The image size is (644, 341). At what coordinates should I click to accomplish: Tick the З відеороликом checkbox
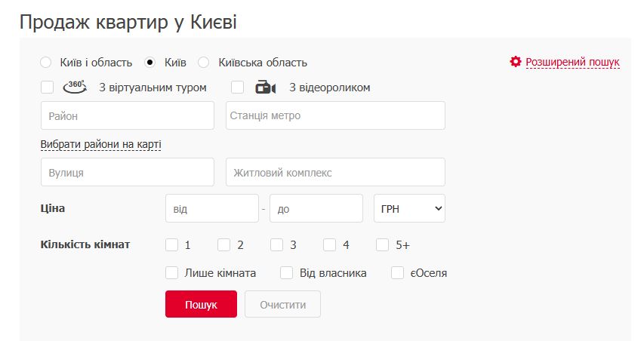238,88
